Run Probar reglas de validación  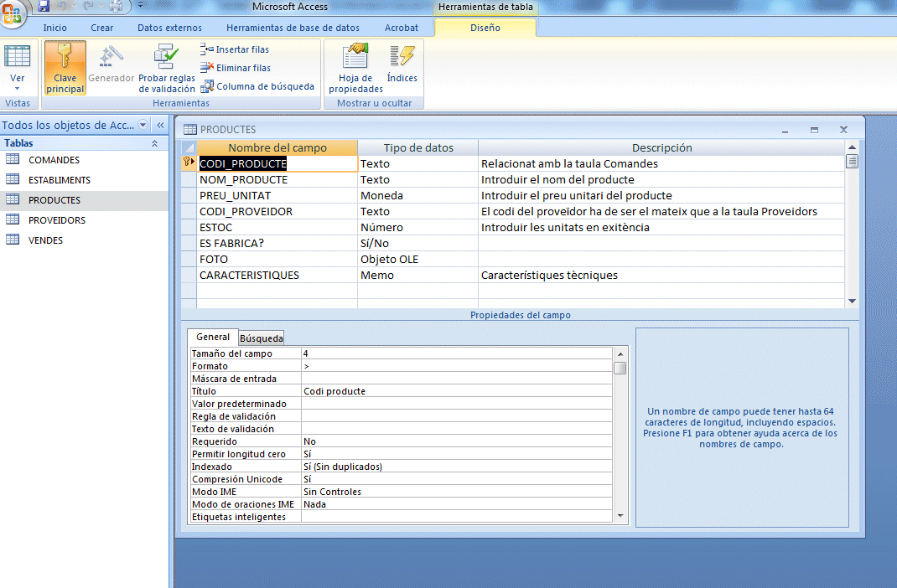[x=167, y=68]
